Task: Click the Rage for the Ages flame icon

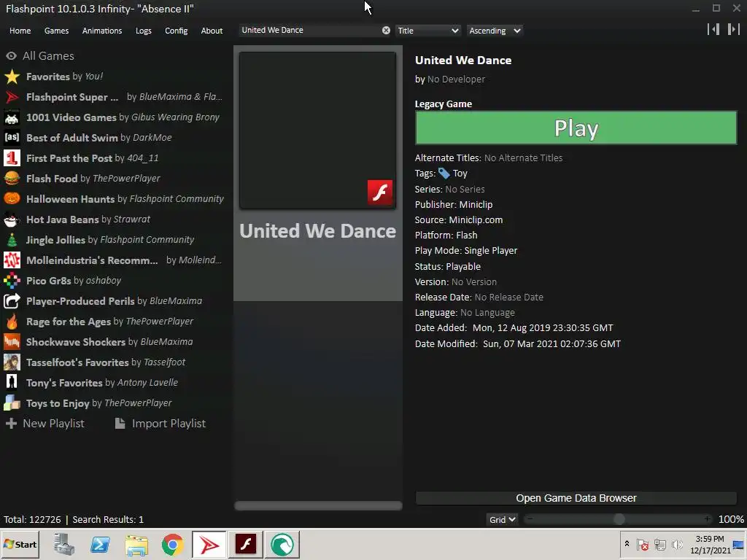Action: 12,322
